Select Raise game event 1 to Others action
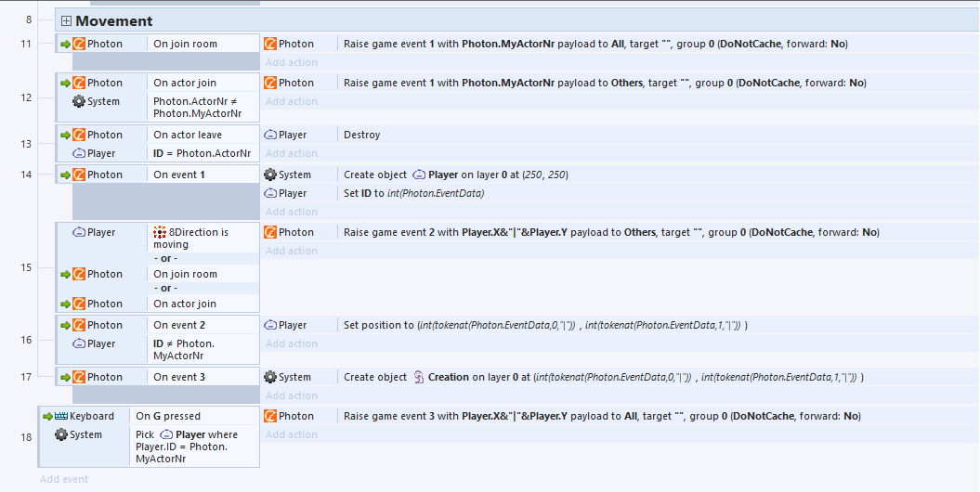The width and height of the screenshot is (980, 492). (x=605, y=83)
